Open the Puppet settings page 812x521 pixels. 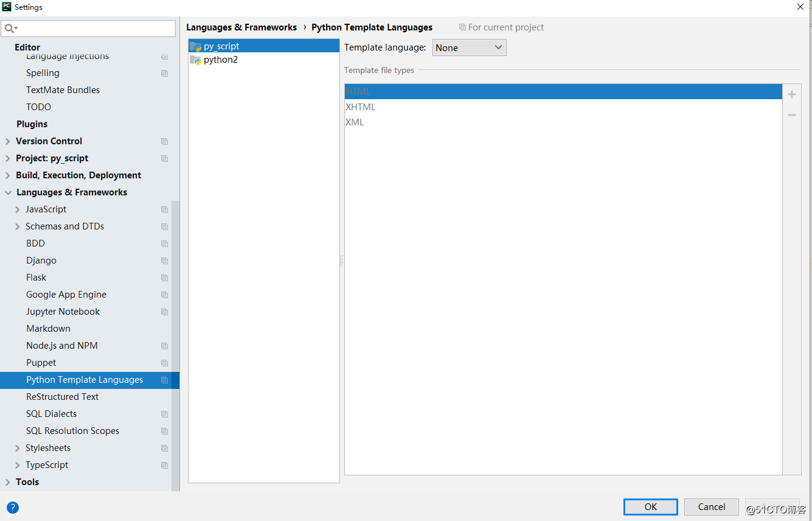tap(41, 363)
